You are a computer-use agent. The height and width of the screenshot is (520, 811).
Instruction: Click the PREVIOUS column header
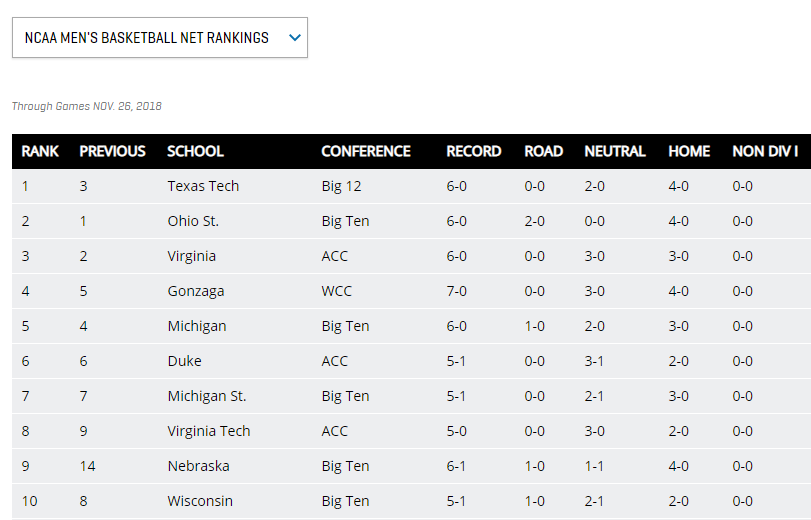tap(112, 151)
